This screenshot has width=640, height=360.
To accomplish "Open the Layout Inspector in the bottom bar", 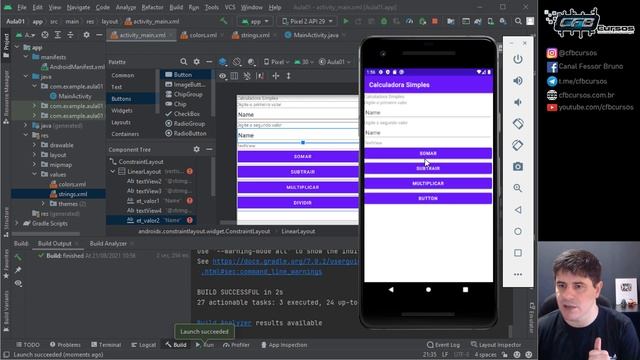I will pos(496,345).
